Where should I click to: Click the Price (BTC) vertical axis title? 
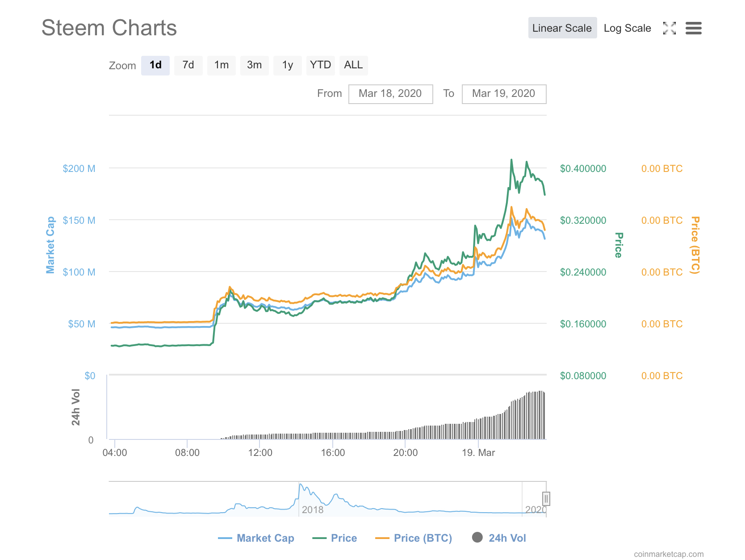(695, 245)
